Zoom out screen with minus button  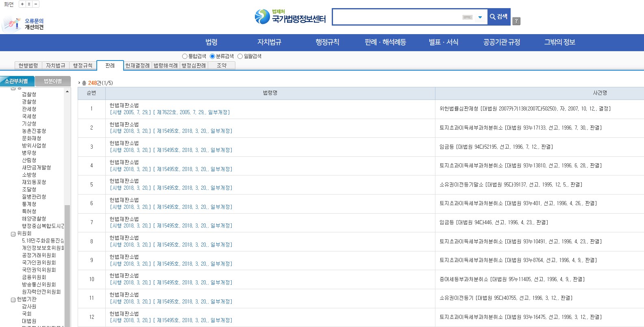coord(36,4)
